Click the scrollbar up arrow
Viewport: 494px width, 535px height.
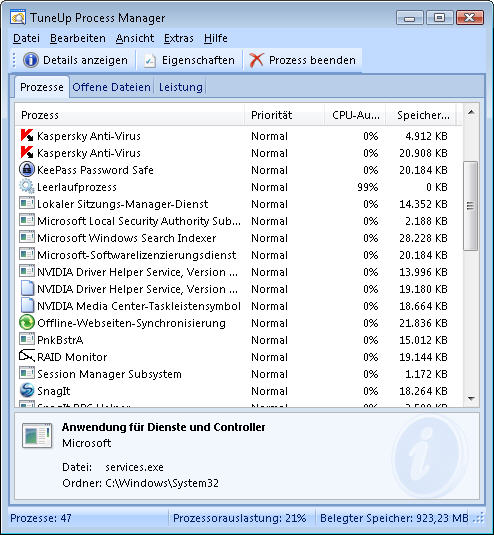(x=471, y=112)
